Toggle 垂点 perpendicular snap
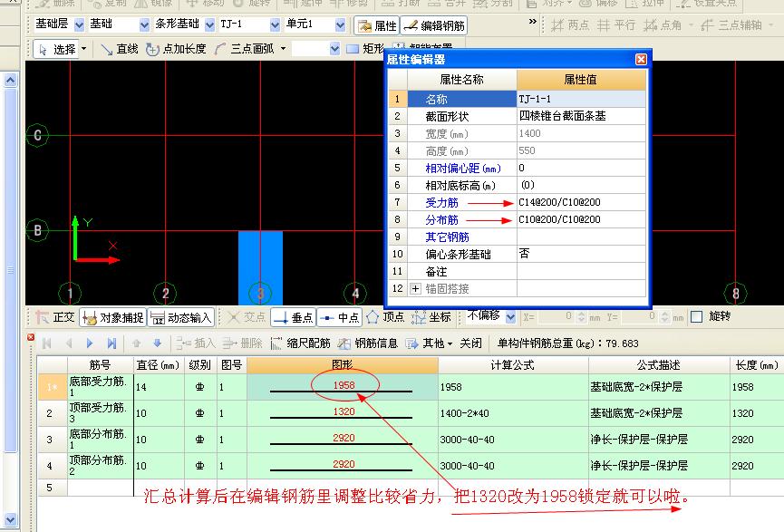This screenshot has width=784, height=532. click(x=294, y=317)
